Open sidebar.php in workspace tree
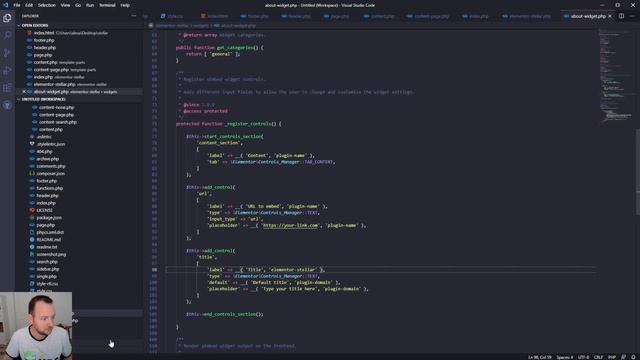The image size is (640, 360). pyautogui.click(x=48, y=269)
